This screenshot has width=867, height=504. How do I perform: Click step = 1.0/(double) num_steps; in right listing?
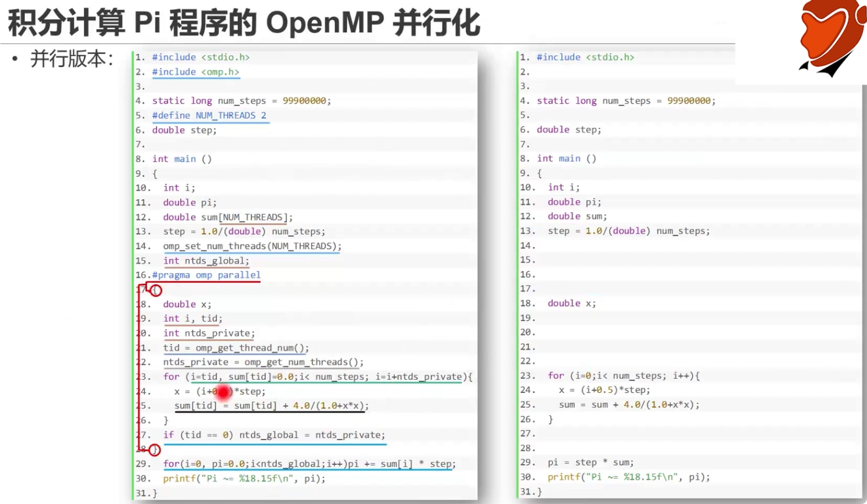[629, 231]
